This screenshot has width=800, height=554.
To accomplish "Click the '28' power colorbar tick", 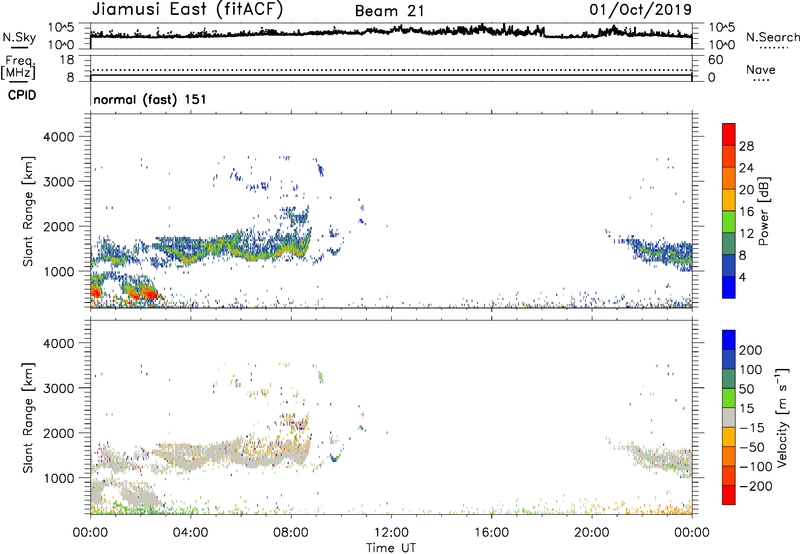I will [x=746, y=146].
